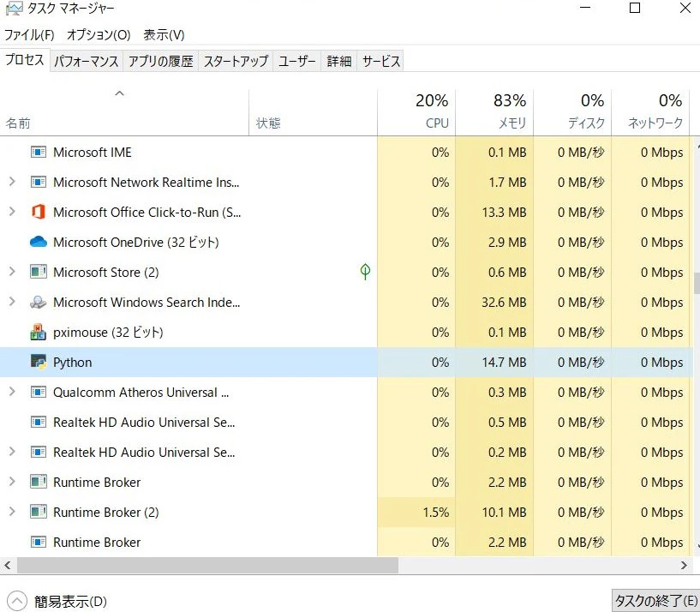Viewport: 700px width, 612px height.
Task: Click the Runtime Broker (2) icon
Action: point(39,512)
